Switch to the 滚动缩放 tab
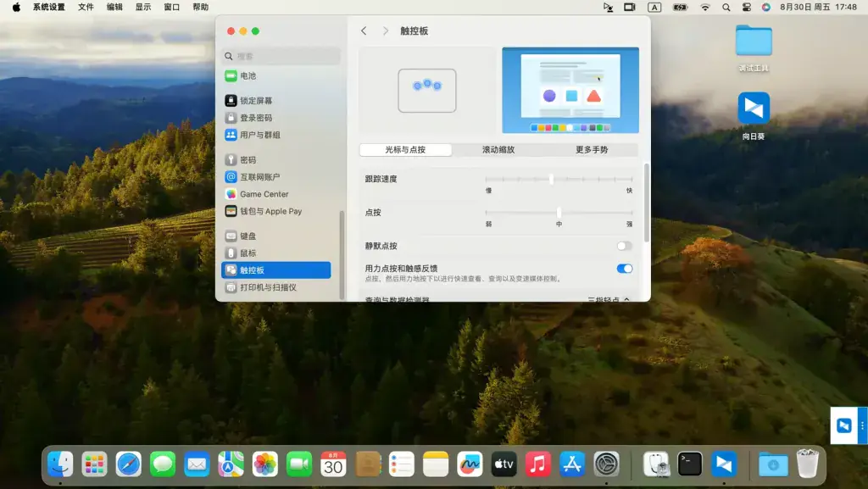 coord(498,149)
